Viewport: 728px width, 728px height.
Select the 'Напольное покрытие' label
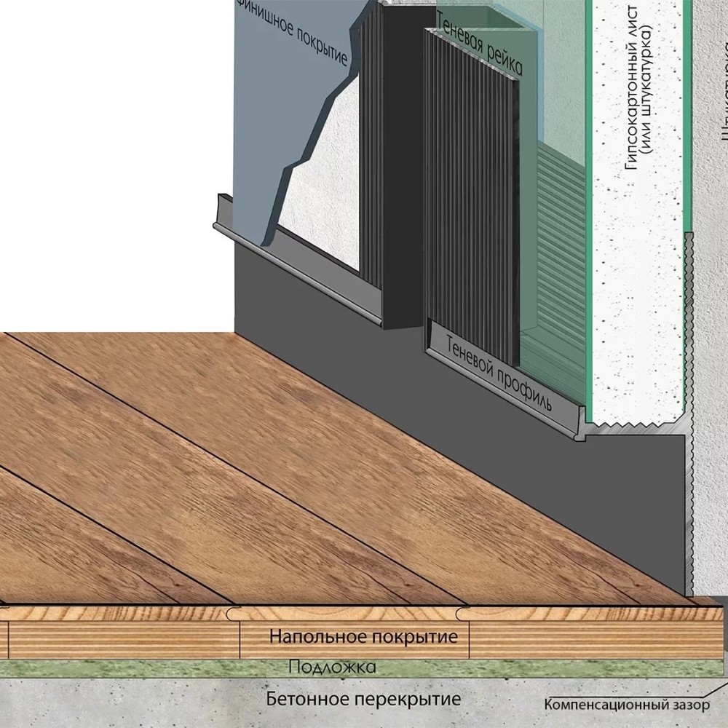(363, 637)
